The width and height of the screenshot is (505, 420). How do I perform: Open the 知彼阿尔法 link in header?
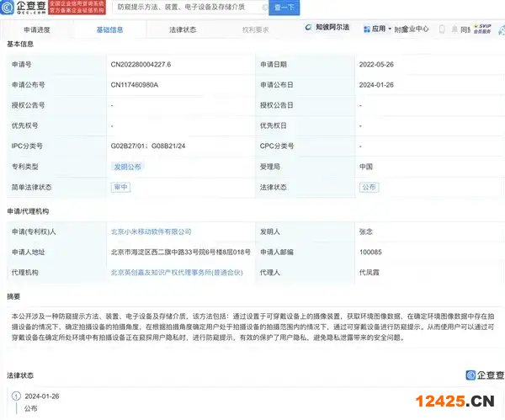coord(332,28)
